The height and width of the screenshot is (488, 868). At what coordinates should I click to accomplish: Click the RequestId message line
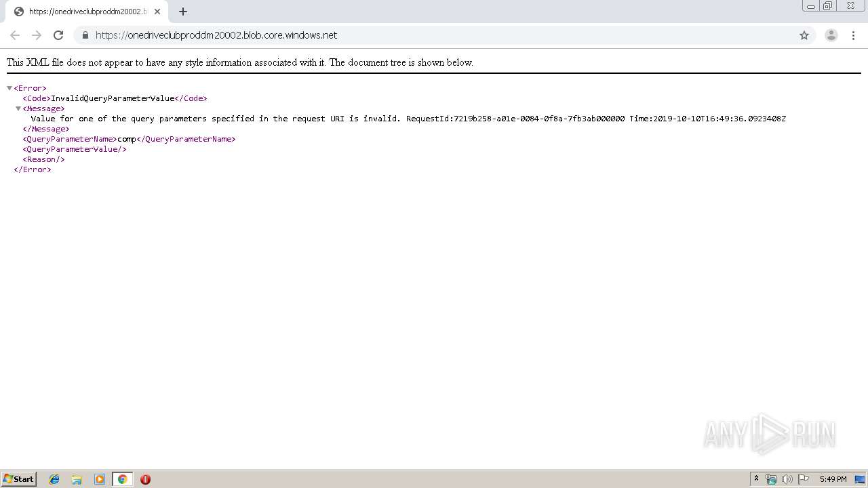click(x=408, y=119)
